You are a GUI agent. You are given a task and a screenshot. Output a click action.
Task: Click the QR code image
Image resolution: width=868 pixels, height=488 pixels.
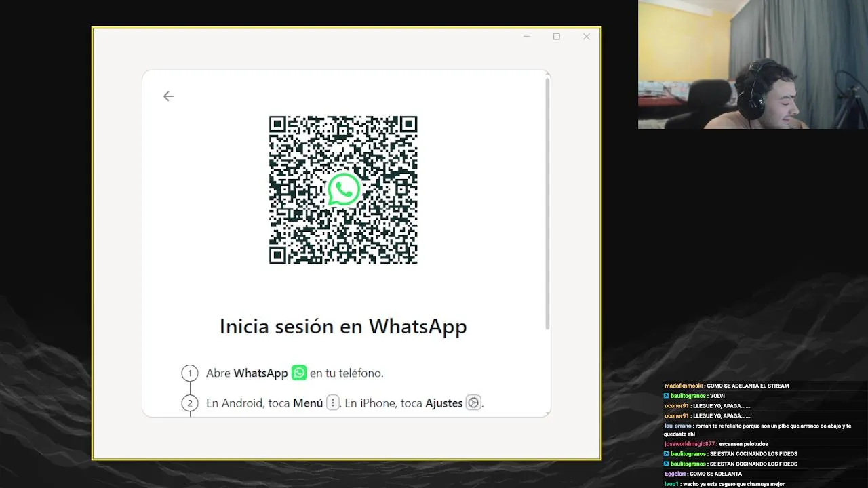[x=343, y=190]
